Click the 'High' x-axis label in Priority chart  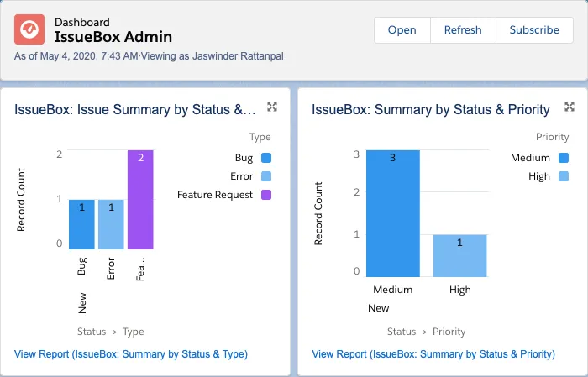pos(460,290)
